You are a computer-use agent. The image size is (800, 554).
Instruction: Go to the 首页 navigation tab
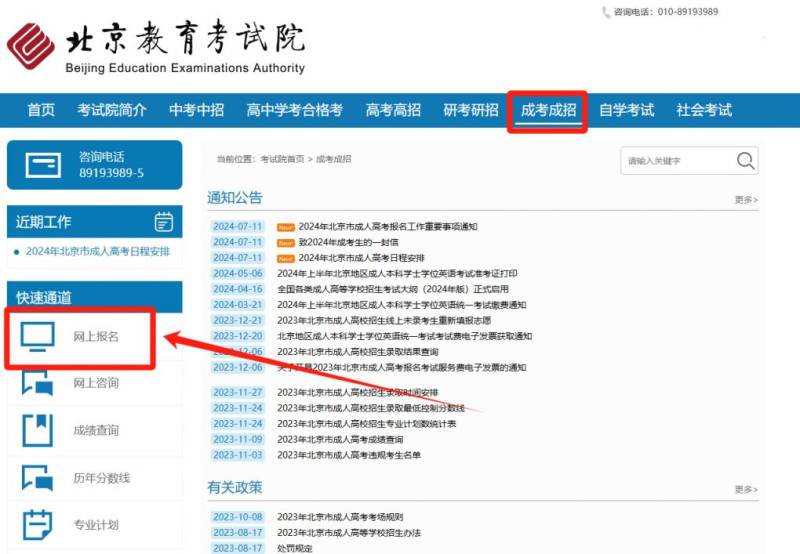[x=41, y=110]
